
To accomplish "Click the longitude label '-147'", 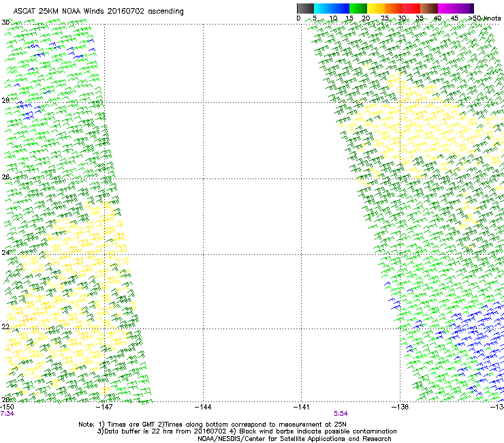I will point(104,407).
